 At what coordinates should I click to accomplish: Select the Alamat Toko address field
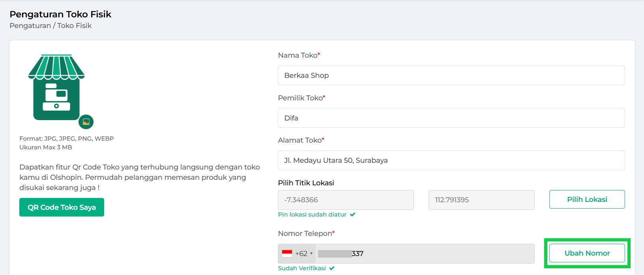(451, 160)
